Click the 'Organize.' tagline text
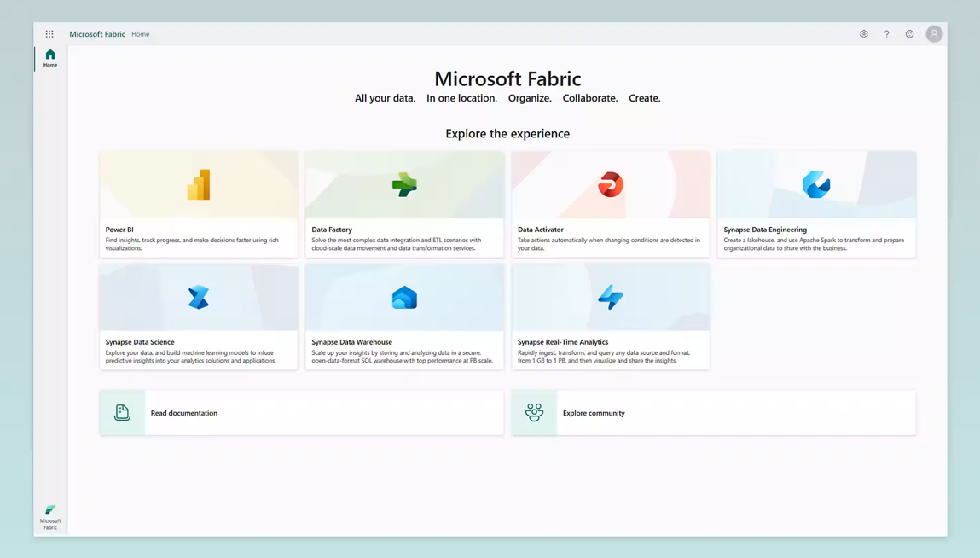Image resolution: width=980 pixels, height=558 pixels. (x=530, y=98)
